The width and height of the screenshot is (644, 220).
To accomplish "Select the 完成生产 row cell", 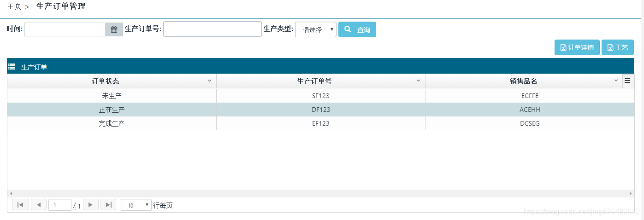I will 112,123.
